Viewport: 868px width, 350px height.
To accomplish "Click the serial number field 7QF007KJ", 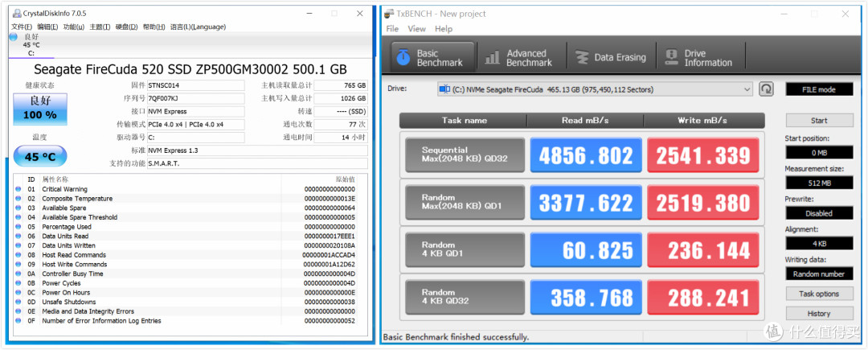I will coord(195,99).
